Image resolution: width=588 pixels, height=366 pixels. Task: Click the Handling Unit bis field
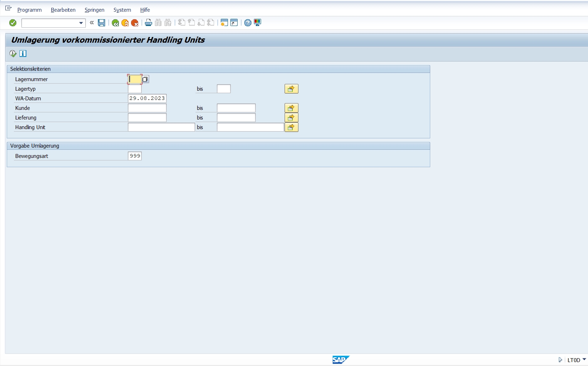(x=250, y=127)
